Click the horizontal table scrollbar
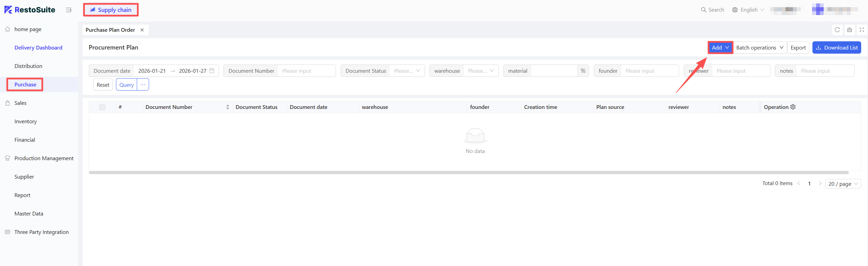Image resolution: width=868 pixels, height=266 pixels. (x=468, y=172)
